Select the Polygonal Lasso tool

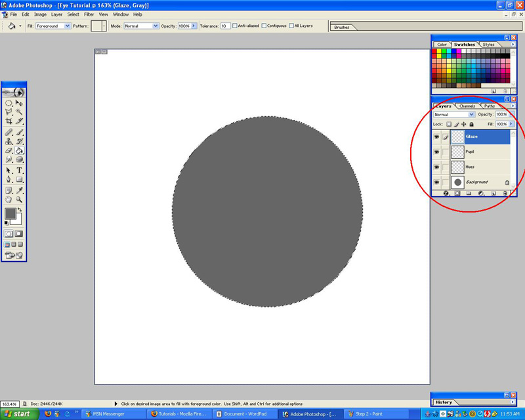(9, 112)
